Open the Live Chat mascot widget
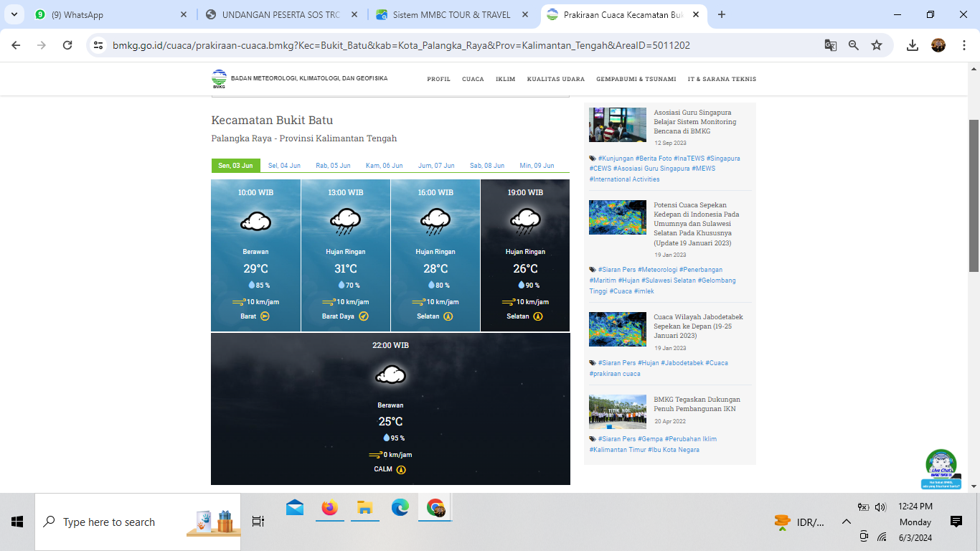The height and width of the screenshot is (551, 980). click(941, 469)
